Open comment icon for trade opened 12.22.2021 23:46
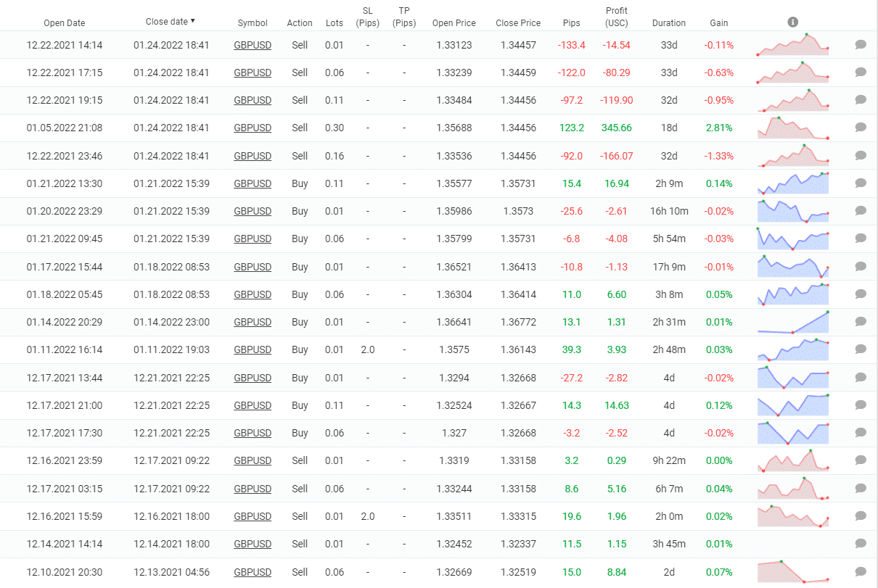 point(861,156)
